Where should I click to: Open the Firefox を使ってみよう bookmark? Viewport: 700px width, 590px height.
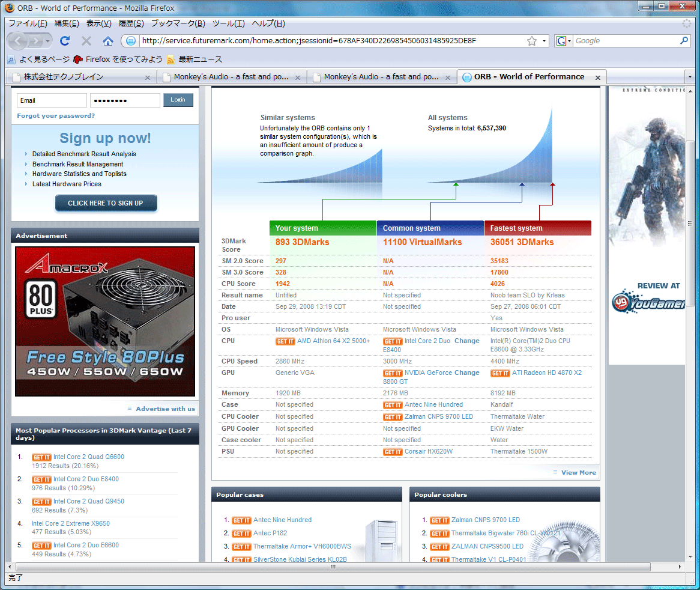pos(118,59)
